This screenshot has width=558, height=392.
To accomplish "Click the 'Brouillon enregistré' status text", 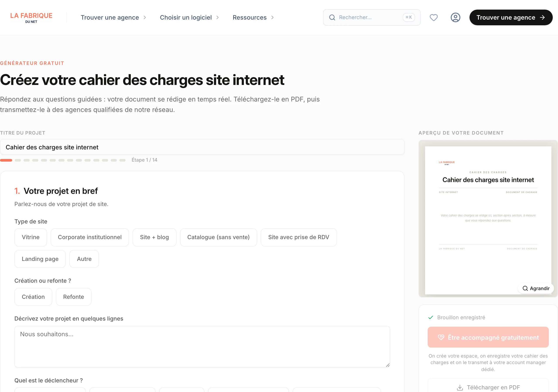I will [x=461, y=318].
